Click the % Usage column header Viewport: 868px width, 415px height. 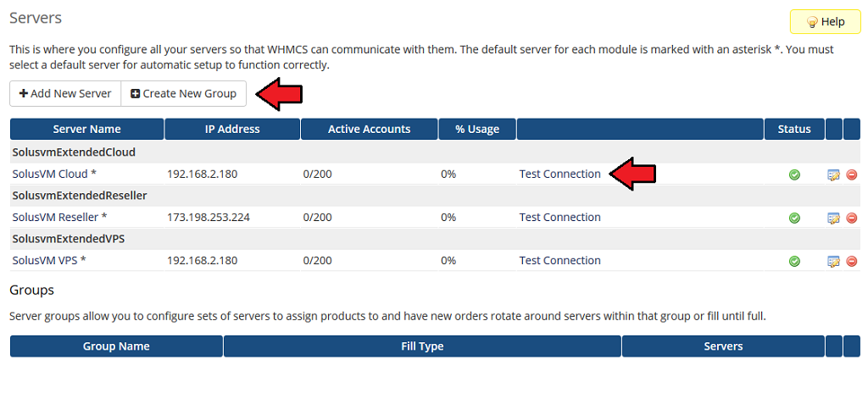477,129
